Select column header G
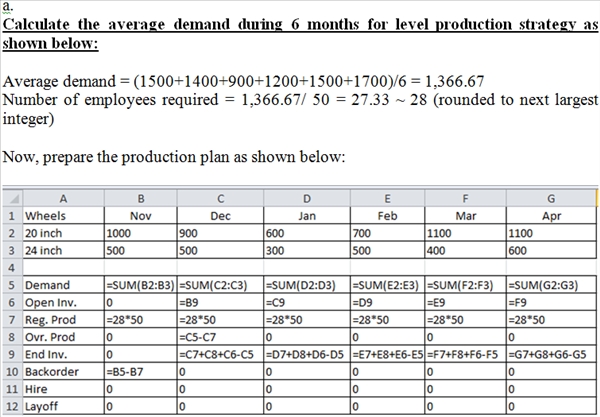Image resolution: width=600 pixels, height=417 pixels. point(552,199)
